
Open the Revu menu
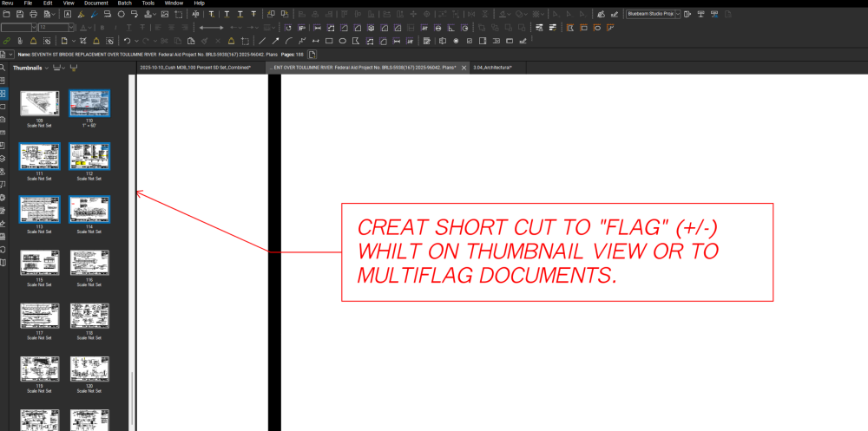click(8, 3)
